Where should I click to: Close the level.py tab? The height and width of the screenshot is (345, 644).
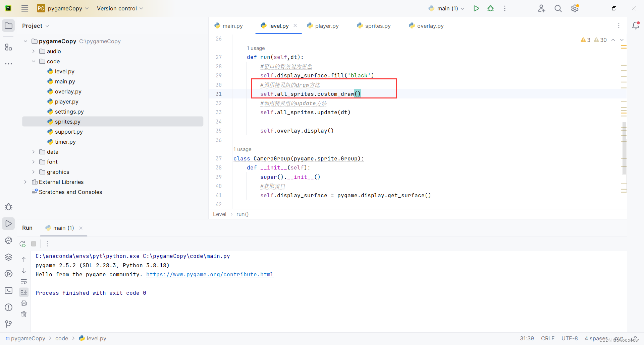click(295, 25)
